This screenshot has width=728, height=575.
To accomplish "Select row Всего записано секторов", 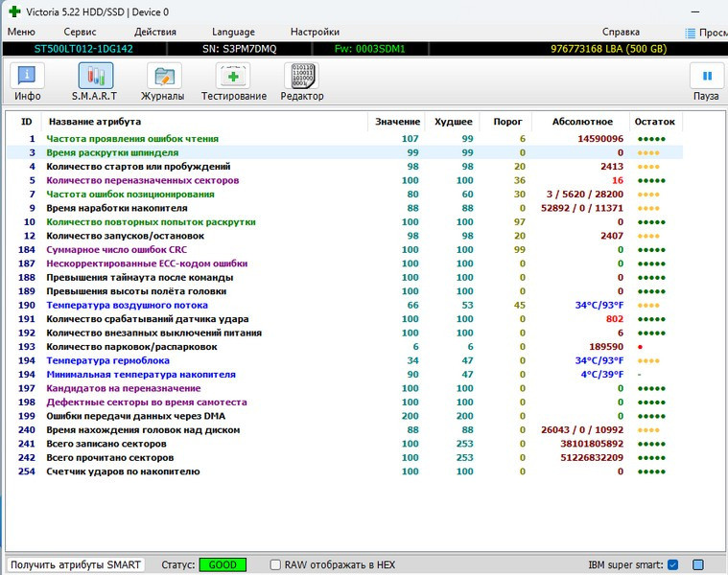I will pos(344,444).
